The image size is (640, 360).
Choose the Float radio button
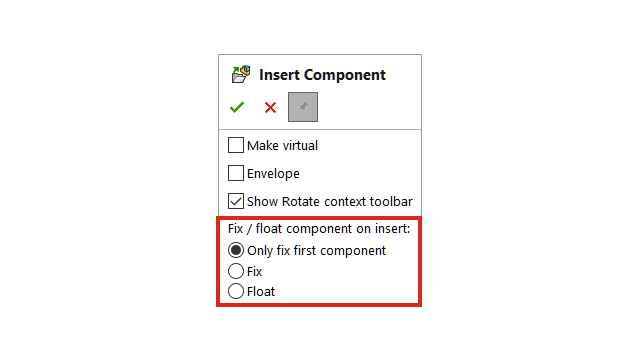[236, 291]
